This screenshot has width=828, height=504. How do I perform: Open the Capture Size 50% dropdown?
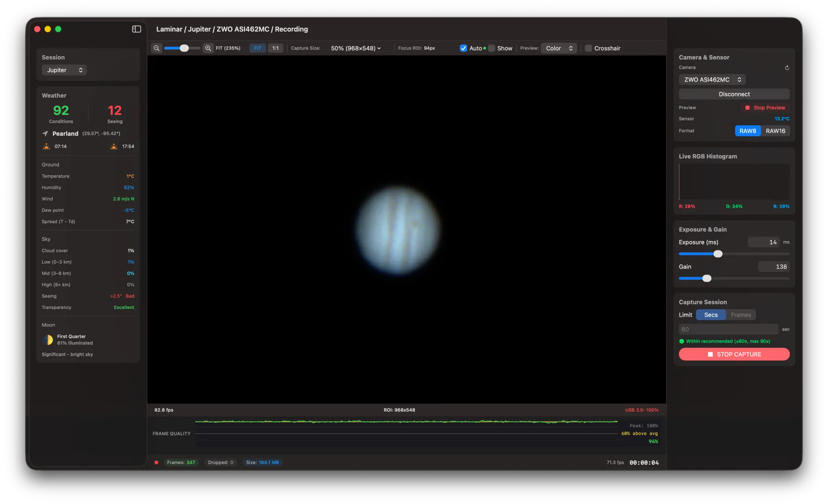[x=355, y=48]
